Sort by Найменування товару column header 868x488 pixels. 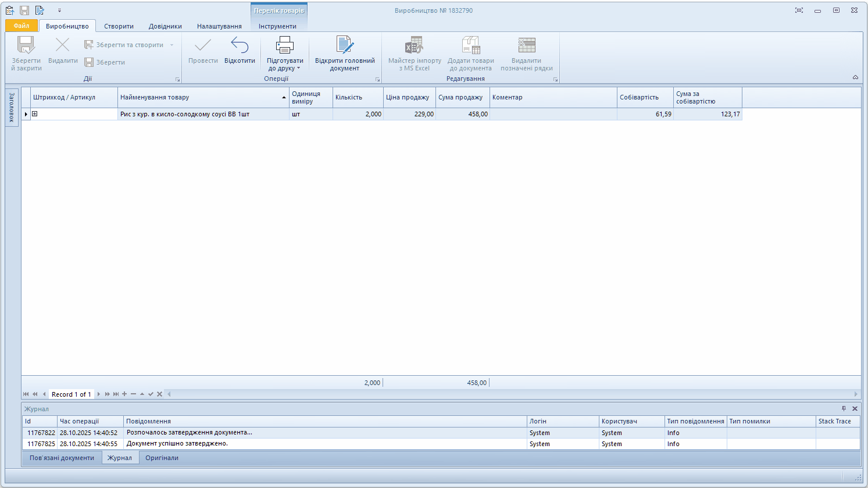[x=198, y=97]
